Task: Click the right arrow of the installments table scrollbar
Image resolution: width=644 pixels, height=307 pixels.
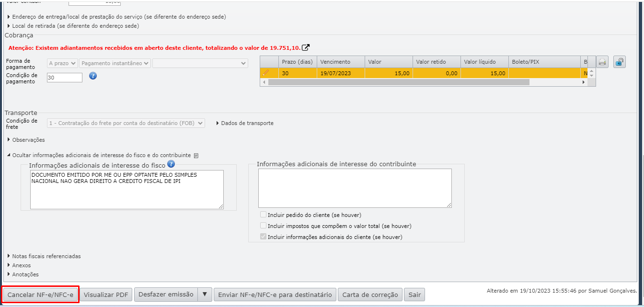Action: (x=584, y=82)
